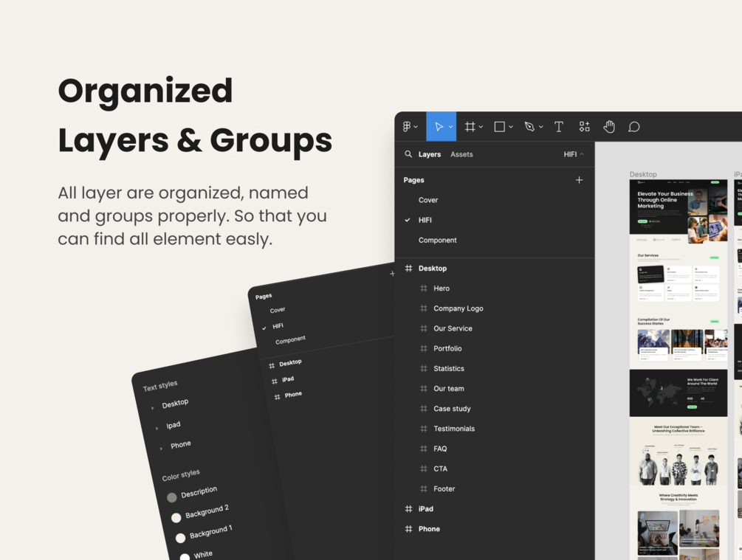The image size is (742, 560).
Task: Open Pen tool dropdown arrow
Action: coord(541,127)
